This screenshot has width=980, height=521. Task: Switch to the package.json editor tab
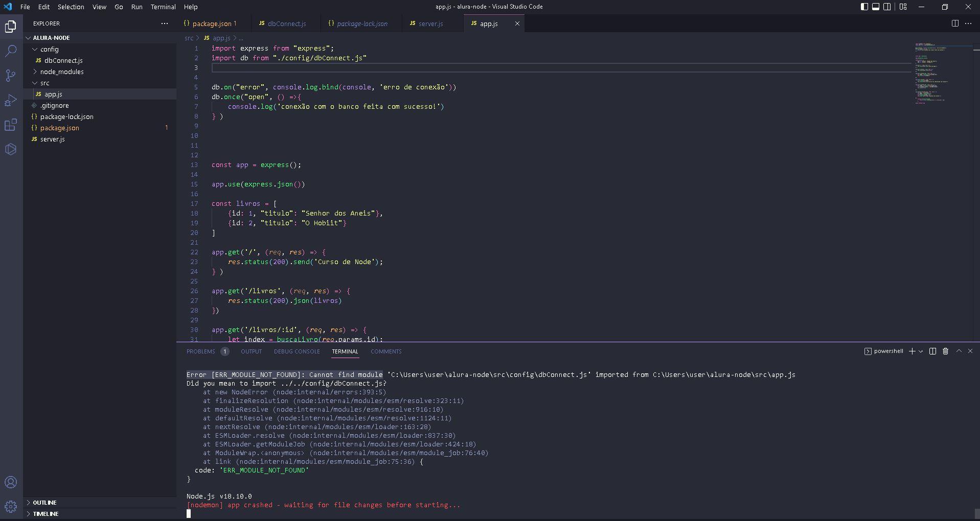[214, 23]
